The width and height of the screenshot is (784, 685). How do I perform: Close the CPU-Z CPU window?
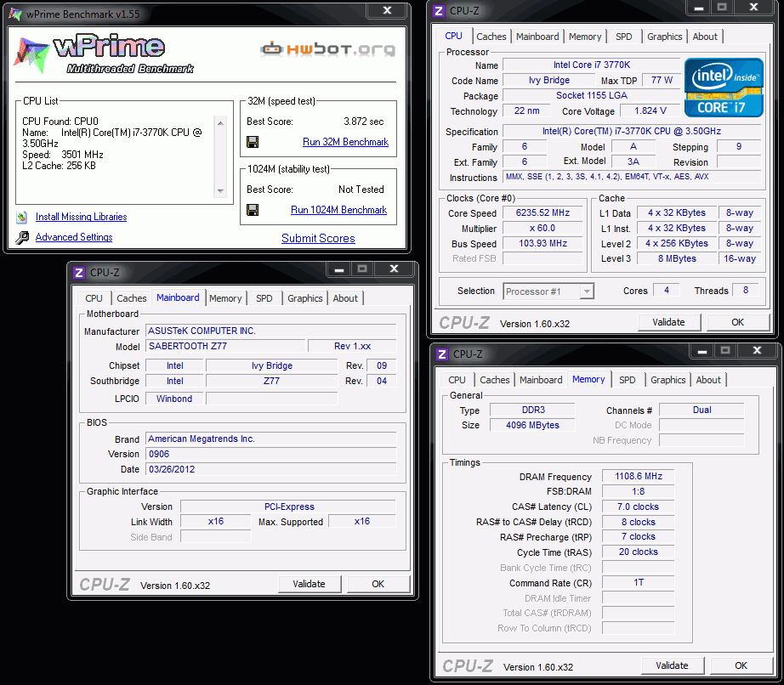point(753,7)
